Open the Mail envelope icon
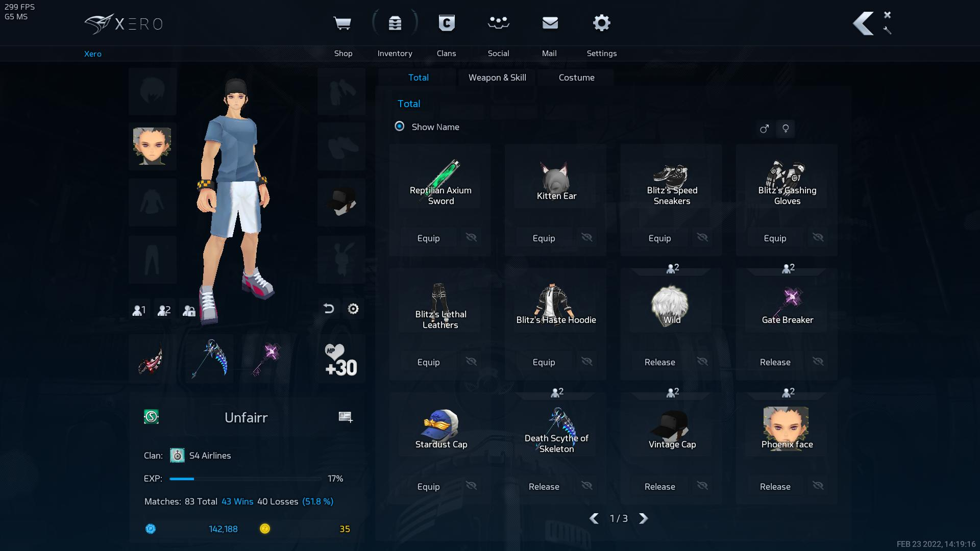This screenshot has width=980, height=551. coord(550,23)
